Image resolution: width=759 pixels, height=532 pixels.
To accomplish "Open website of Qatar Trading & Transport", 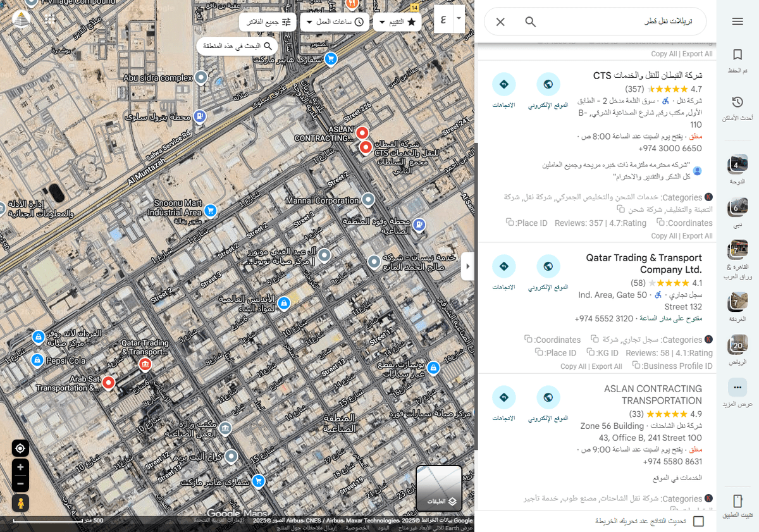I will click(x=548, y=266).
